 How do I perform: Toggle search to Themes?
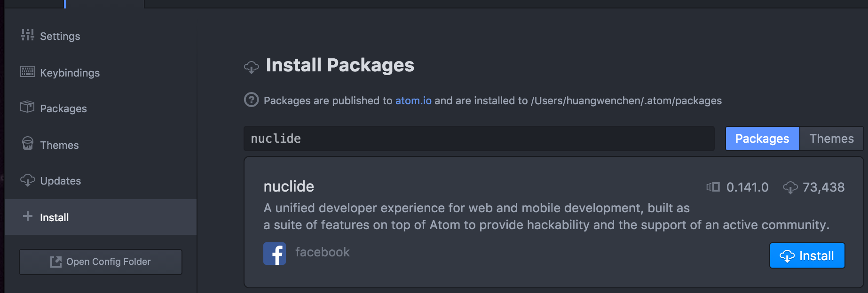(x=831, y=139)
